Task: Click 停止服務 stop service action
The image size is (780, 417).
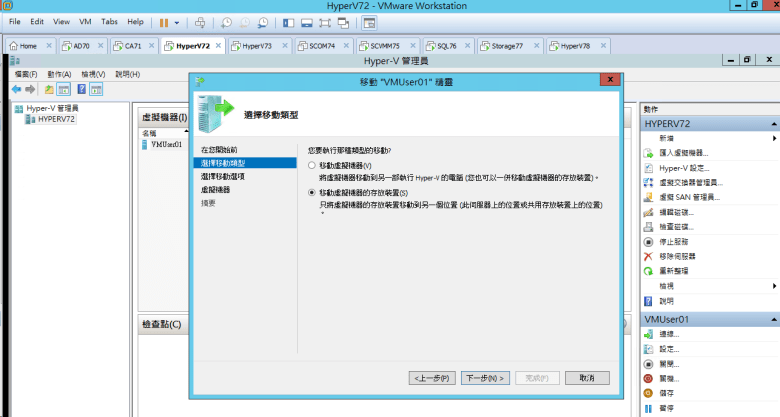Action: coord(649,241)
